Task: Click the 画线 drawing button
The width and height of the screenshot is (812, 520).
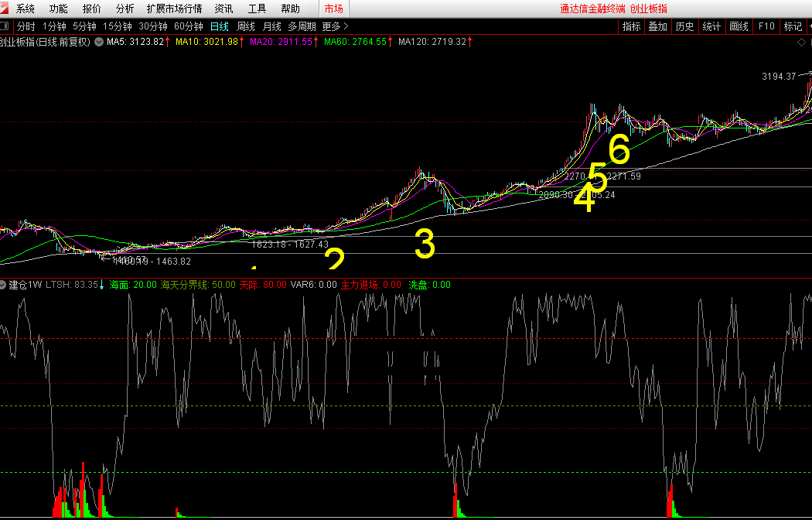Action: click(x=739, y=26)
